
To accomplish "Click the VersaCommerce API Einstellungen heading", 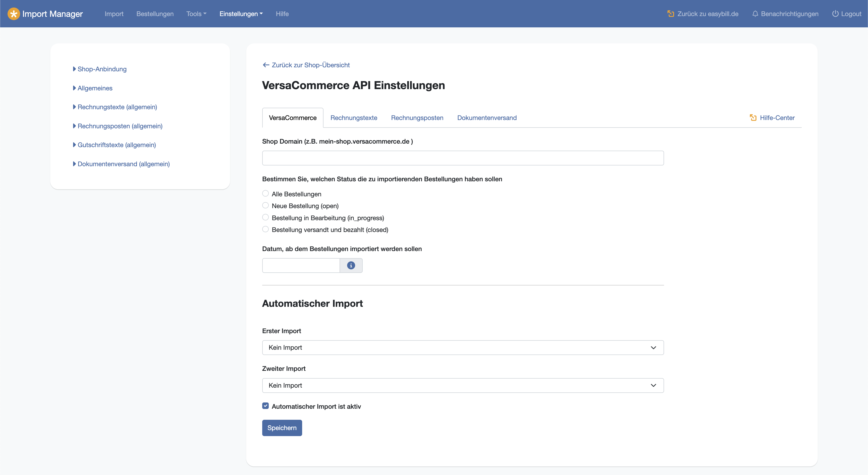I will (x=353, y=85).
